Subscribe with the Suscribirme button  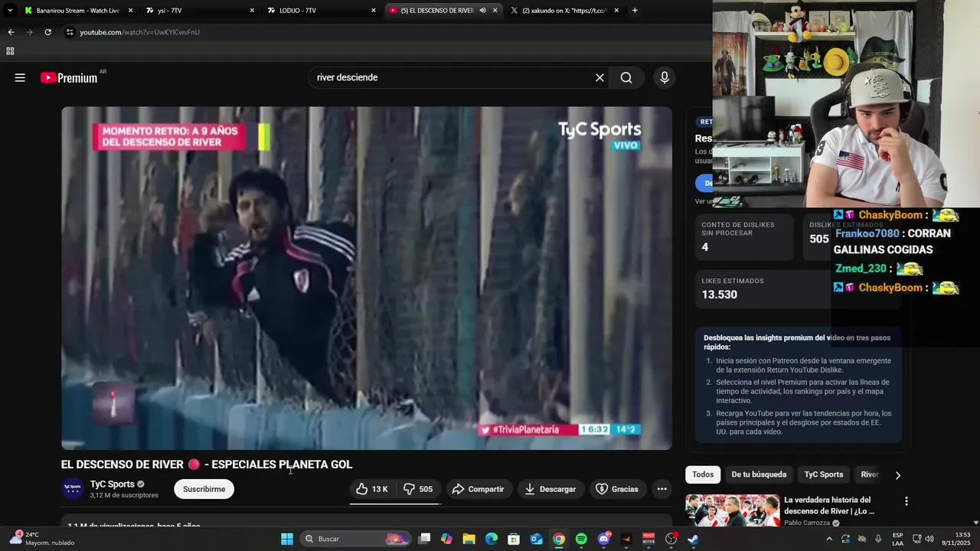[204, 489]
